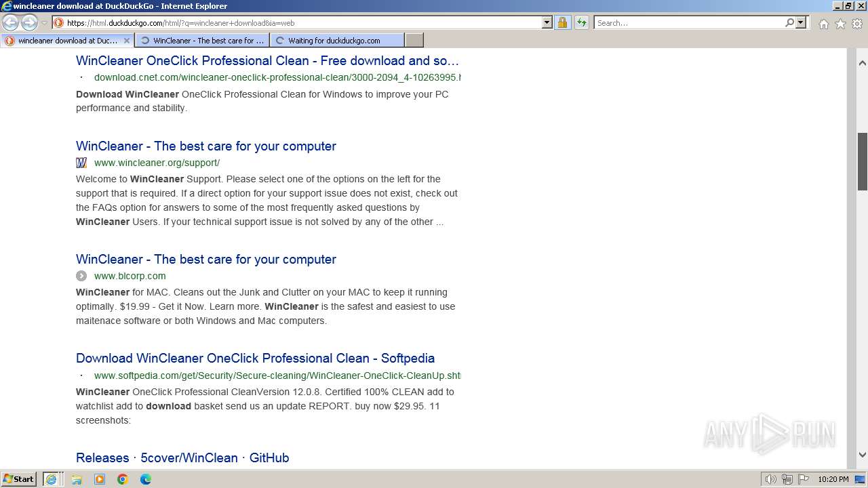The height and width of the screenshot is (488, 868).
Task: Expand the address bar autocomplete dropdown
Action: [547, 22]
